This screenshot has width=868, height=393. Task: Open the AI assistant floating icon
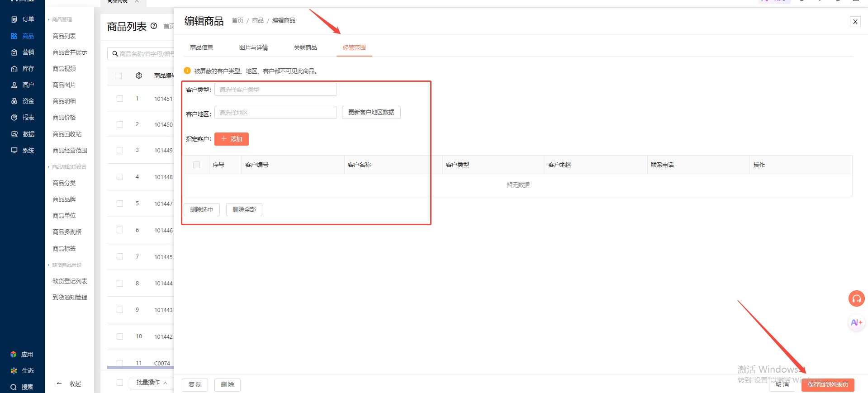coord(856,322)
